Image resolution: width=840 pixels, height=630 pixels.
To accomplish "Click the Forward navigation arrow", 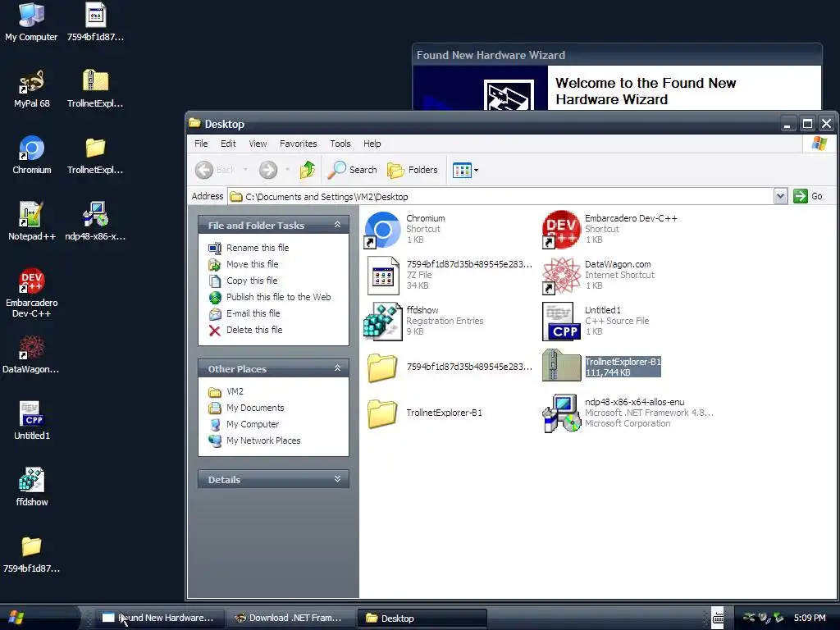I will pyautogui.click(x=268, y=170).
